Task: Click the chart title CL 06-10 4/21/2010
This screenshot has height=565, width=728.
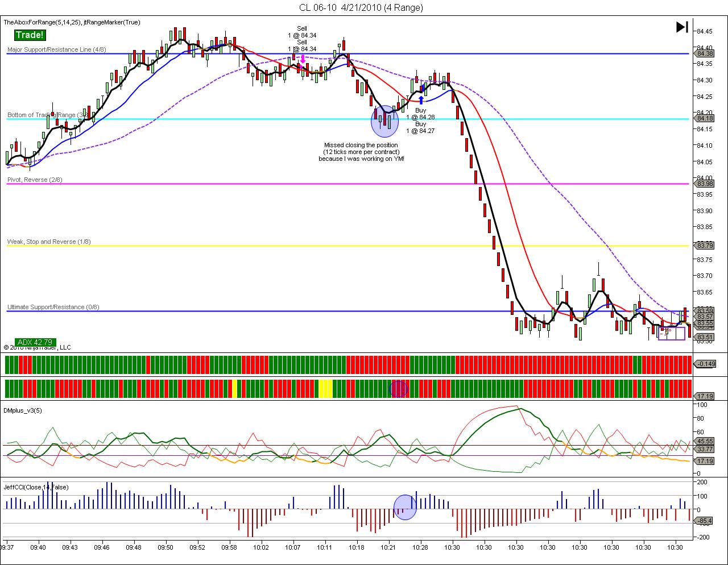Action: (361, 7)
